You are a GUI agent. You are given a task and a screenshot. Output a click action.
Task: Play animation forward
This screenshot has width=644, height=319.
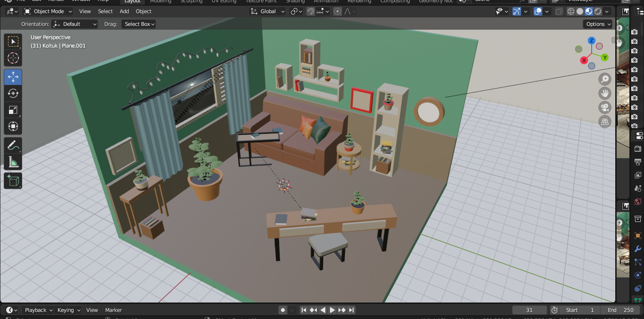332,310
